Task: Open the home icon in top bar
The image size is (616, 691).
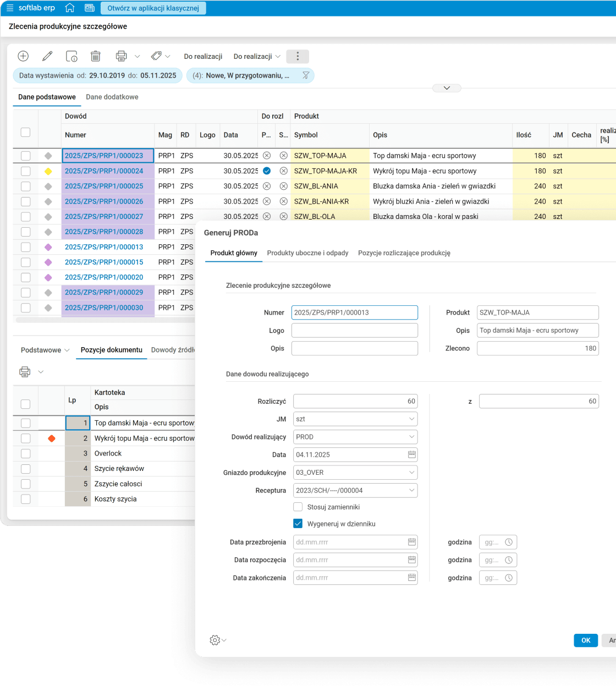Action: tap(70, 8)
